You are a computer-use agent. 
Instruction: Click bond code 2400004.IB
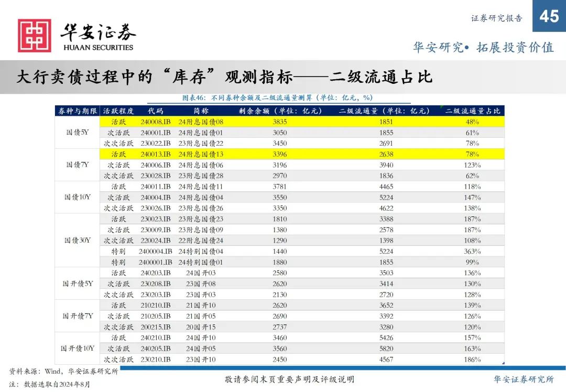point(156,251)
